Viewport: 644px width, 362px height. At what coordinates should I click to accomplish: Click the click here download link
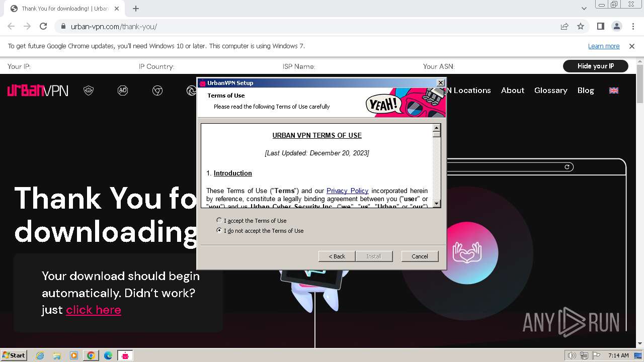tap(94, 310)
